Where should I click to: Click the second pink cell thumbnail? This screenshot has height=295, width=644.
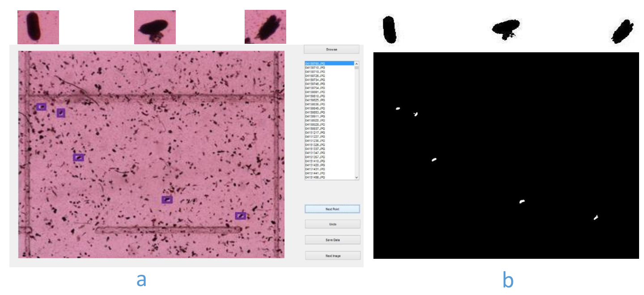tap(155, 27)
